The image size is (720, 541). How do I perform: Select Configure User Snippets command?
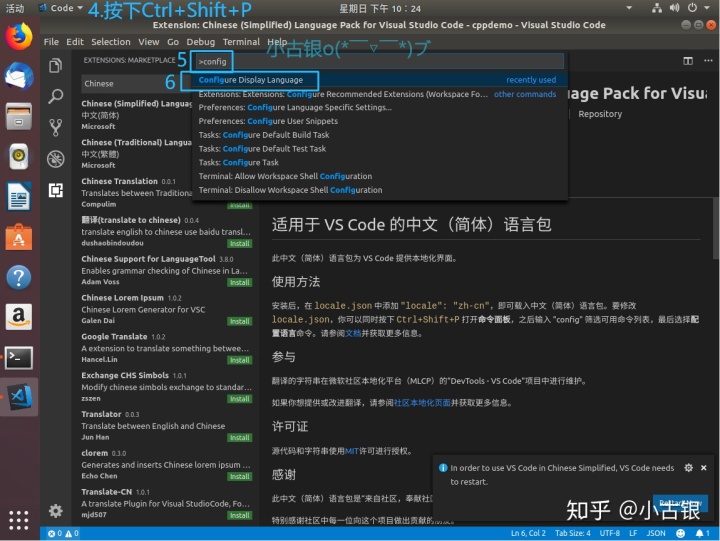380,121
